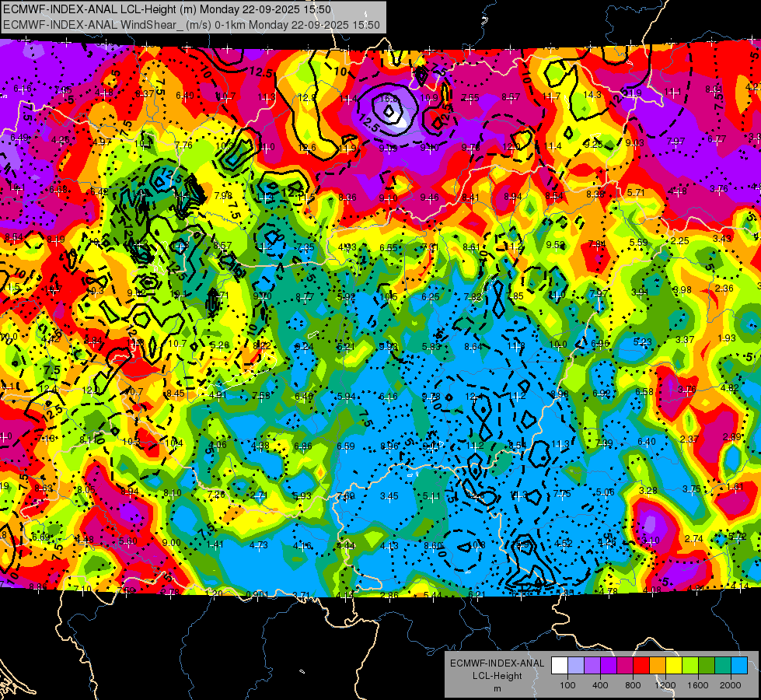Click the wind shear value 1.61
Viewport: 761px width, 700px height.
tap(735, 487)
